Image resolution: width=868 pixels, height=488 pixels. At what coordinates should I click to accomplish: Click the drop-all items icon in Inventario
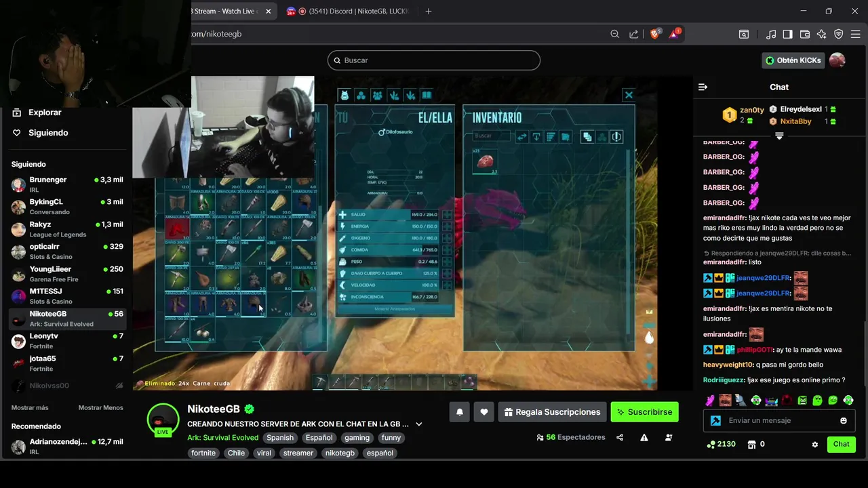coord(536,137)
